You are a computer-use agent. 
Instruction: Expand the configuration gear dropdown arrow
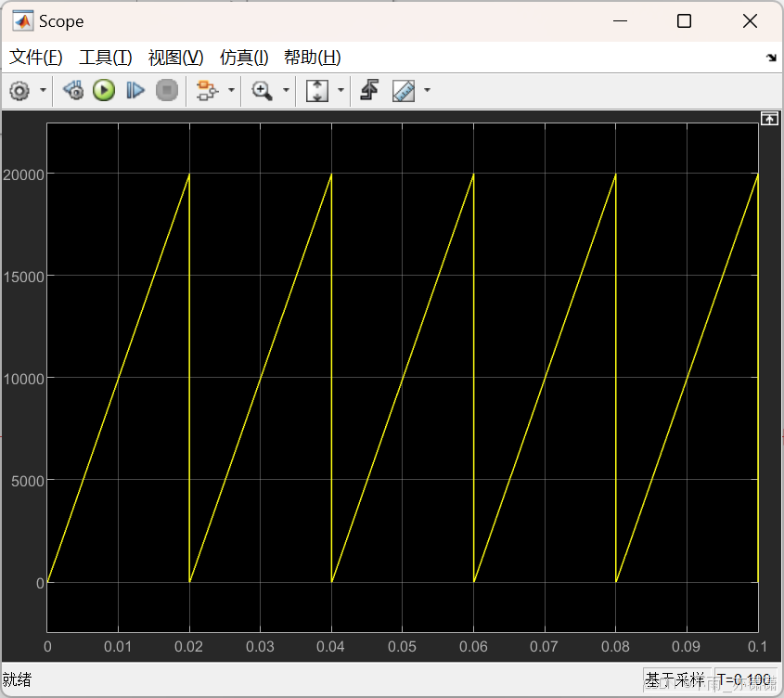(x=41, y=91)
